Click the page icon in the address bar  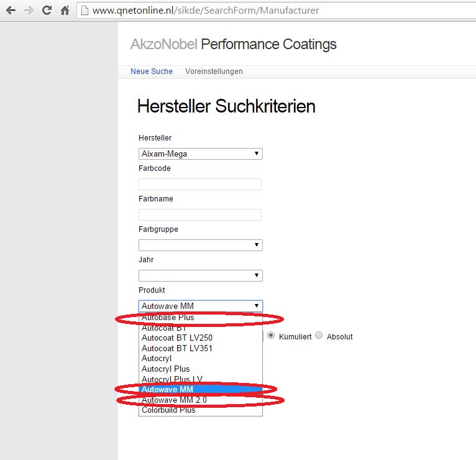click(85, 11)
